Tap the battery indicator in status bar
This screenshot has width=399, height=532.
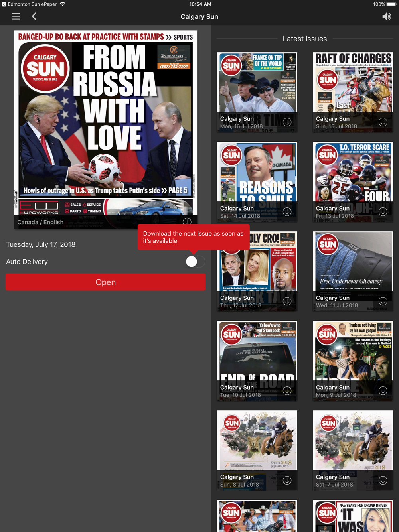[x=391, y=4]
